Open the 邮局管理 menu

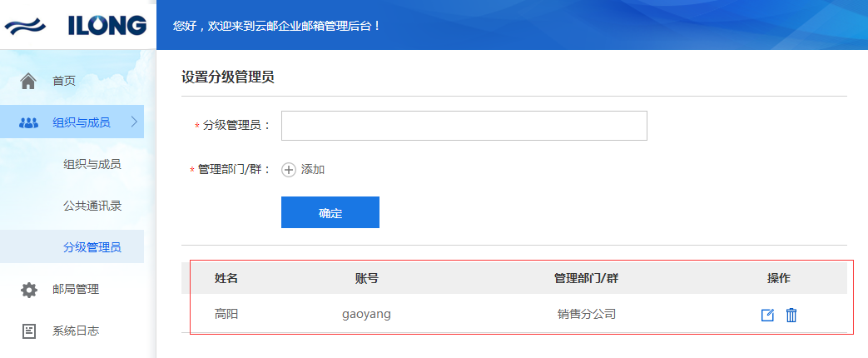76,290
